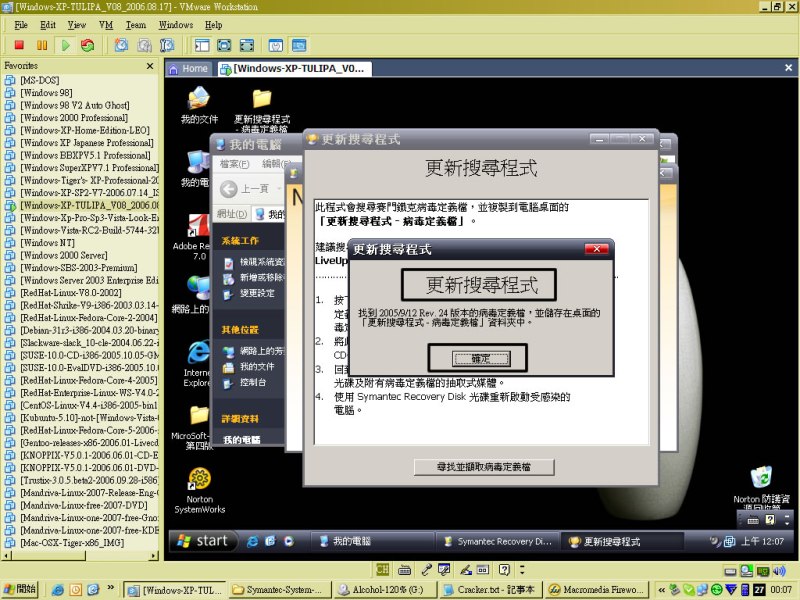Click Alcohol-120% (G:) host taskbar button
This screenshot has width=800, height=600.
click(x=387, y=589)
